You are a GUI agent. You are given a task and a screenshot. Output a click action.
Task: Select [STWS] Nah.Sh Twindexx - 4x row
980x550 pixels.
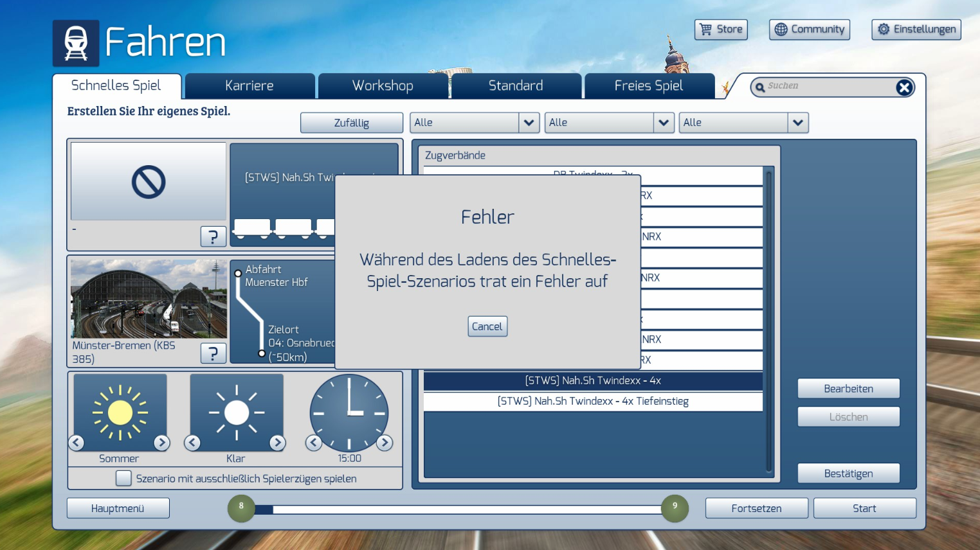pyautogui.click(x=593, y=380)
